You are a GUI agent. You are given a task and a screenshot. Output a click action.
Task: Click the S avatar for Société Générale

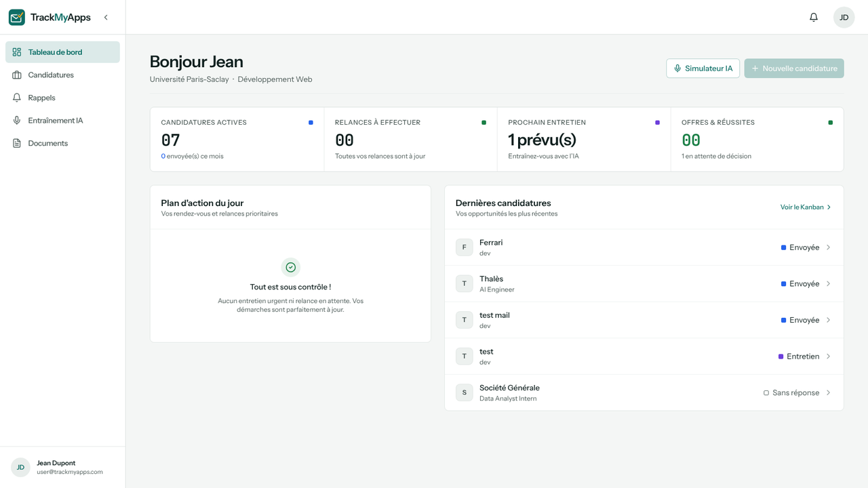click(x=465, y=392)
